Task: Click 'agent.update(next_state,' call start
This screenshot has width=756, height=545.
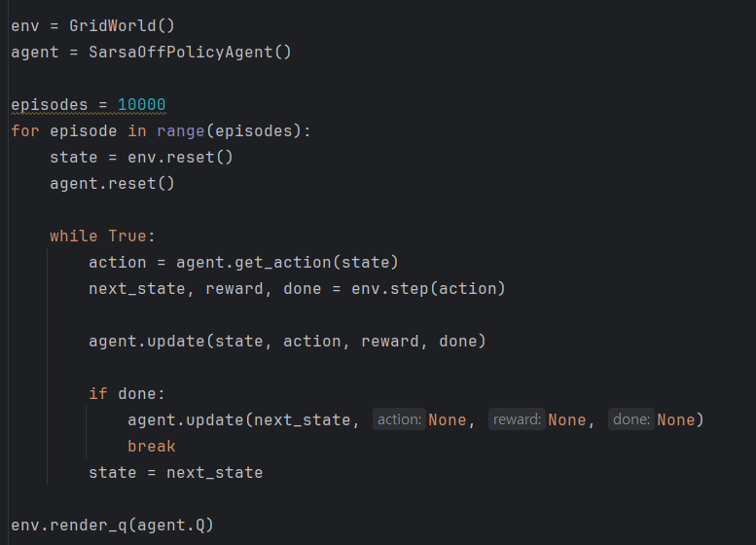Action: pos(243,419)
